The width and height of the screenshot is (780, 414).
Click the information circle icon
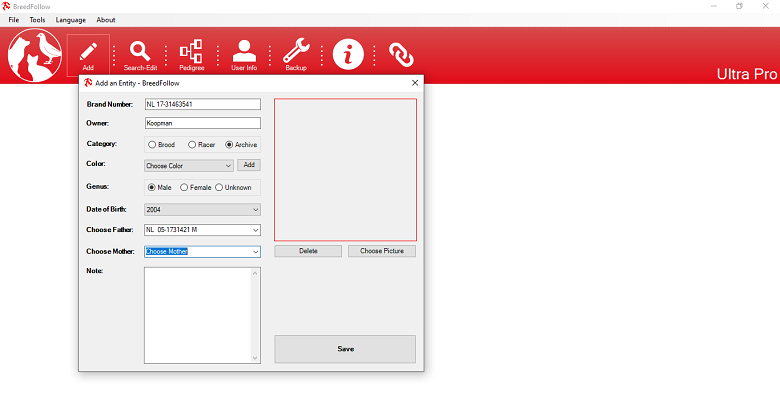[348, 54]
